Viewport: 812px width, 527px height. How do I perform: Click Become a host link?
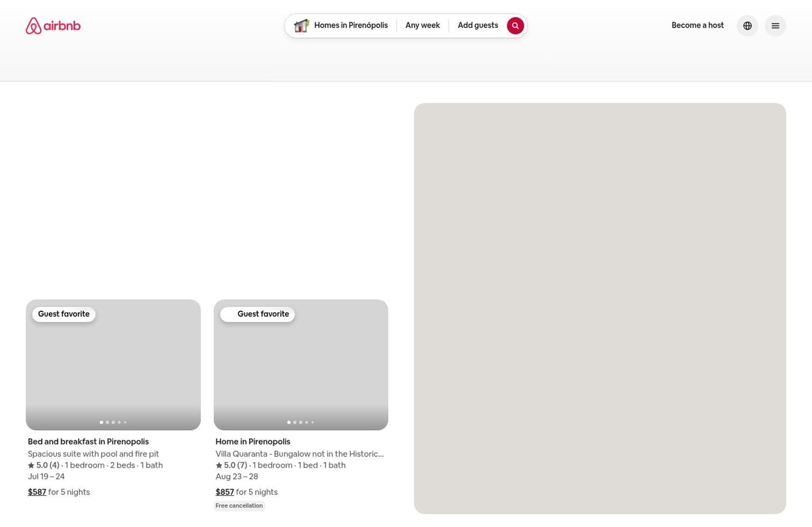coord(698,26)
